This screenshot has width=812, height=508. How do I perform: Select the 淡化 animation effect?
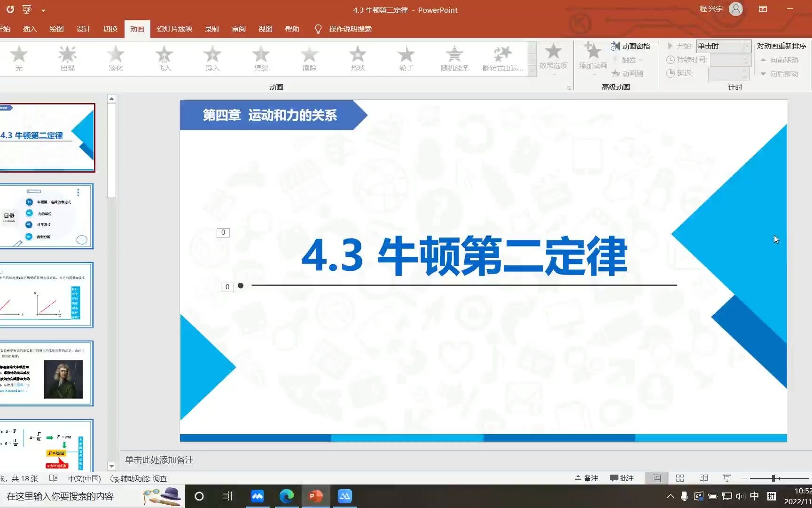tap(115, 57)
